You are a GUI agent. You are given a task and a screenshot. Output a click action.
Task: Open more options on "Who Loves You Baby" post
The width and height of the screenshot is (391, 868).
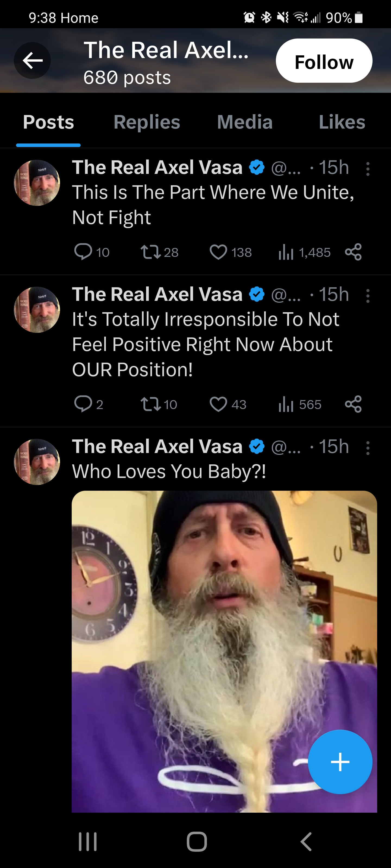(368, 448)
